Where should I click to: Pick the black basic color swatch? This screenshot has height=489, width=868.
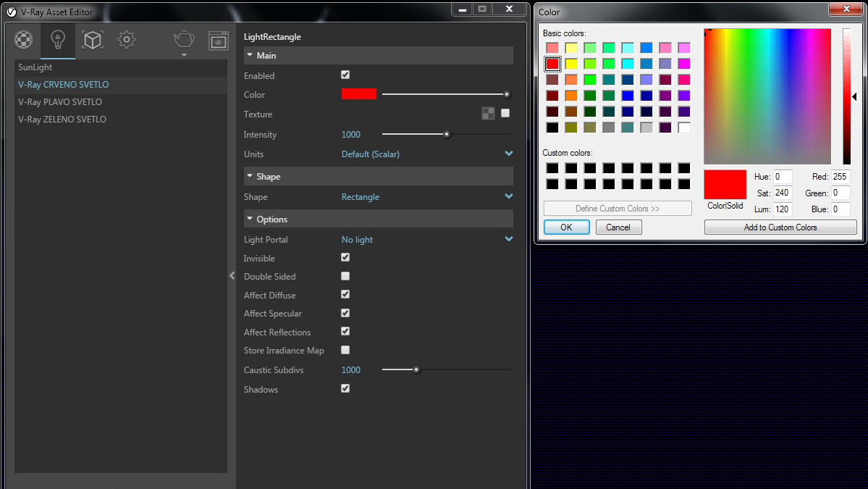pos(552,128)
